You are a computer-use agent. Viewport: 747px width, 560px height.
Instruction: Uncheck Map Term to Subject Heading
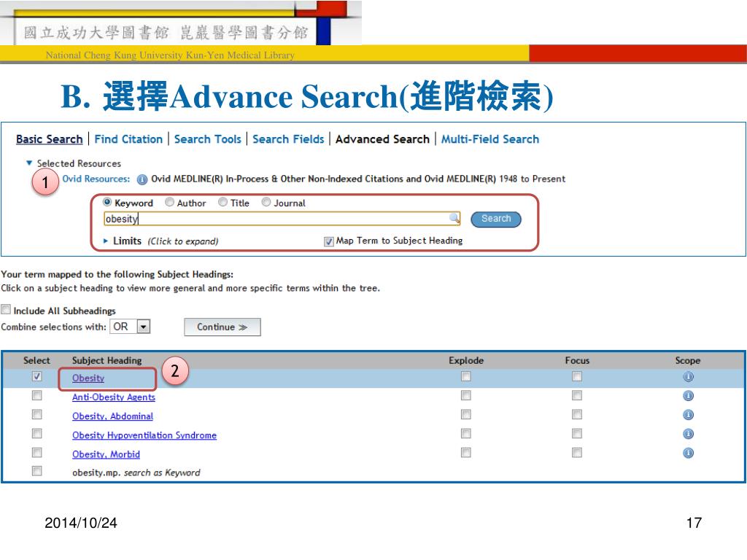(x=329, y=241)
